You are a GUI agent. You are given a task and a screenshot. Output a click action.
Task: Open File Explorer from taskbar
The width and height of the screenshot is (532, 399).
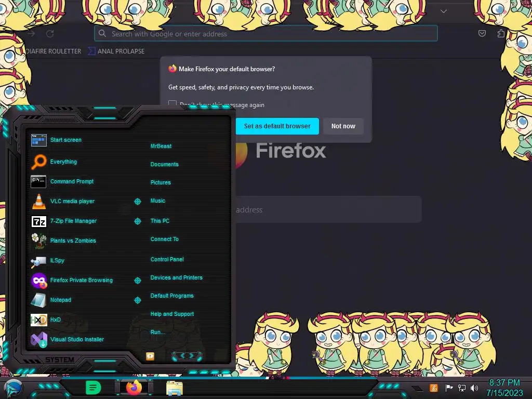[175, 388]
